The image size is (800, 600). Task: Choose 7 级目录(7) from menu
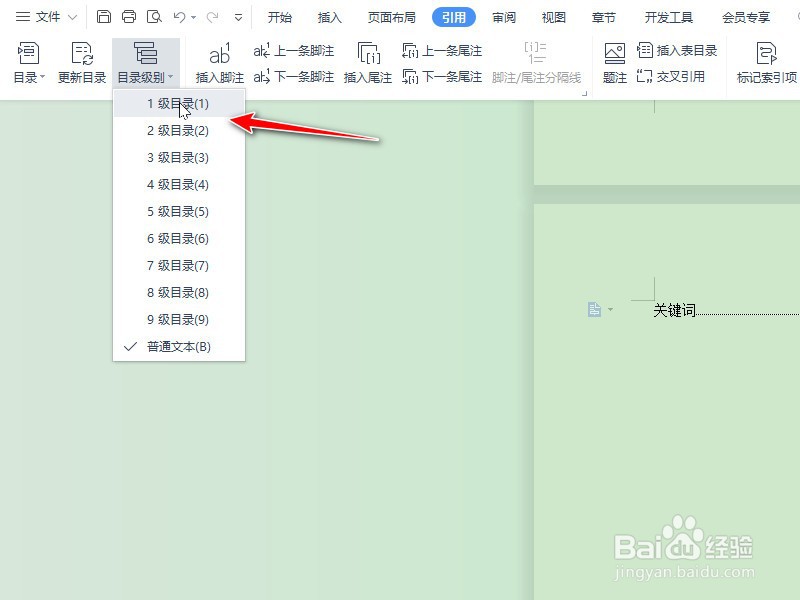[x=179, y=266]
